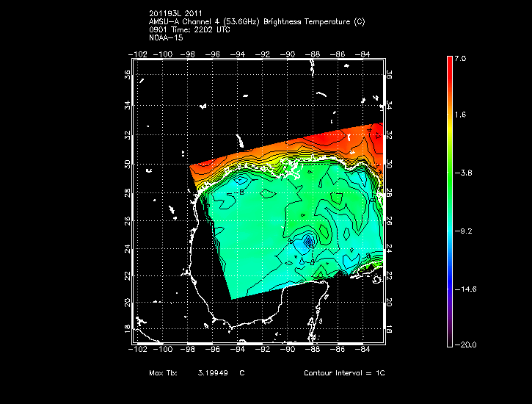Image resolution: width=532 pixels, height=404 pixels.
Task: Click the Max Tb value 3.19949
Action: pyautogui.click(x=213, y=373)
